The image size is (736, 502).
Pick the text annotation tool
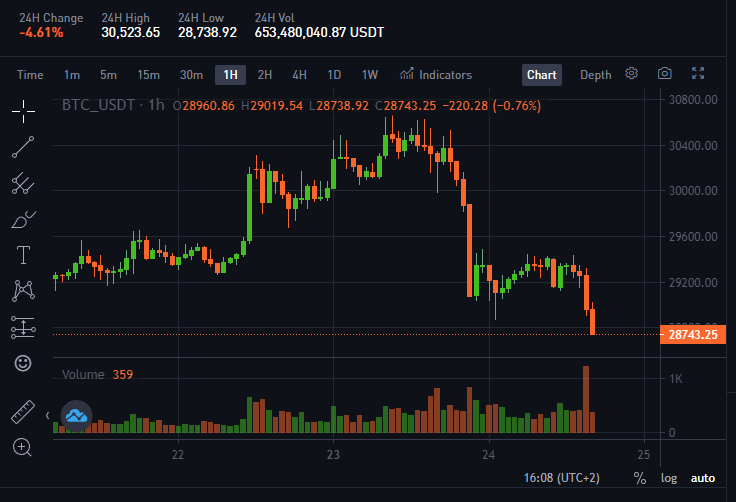click(23, 255)
